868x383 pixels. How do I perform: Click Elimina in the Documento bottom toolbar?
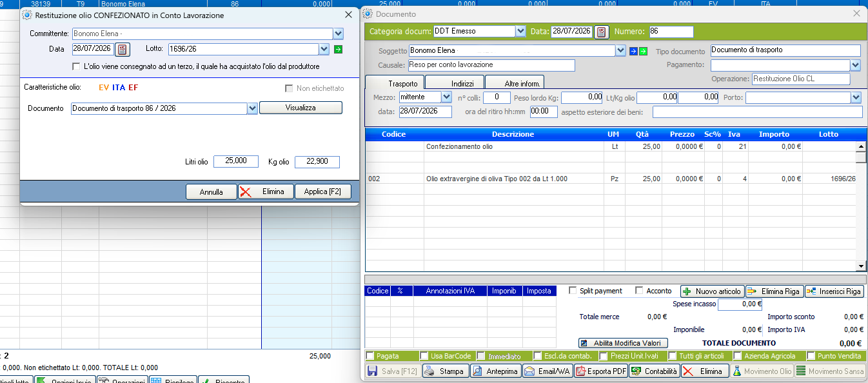click(705, 371)
